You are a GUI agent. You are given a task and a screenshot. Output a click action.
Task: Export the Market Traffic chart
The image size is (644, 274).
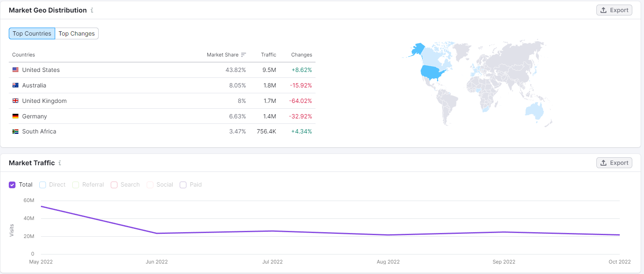(x=614, y=163)
